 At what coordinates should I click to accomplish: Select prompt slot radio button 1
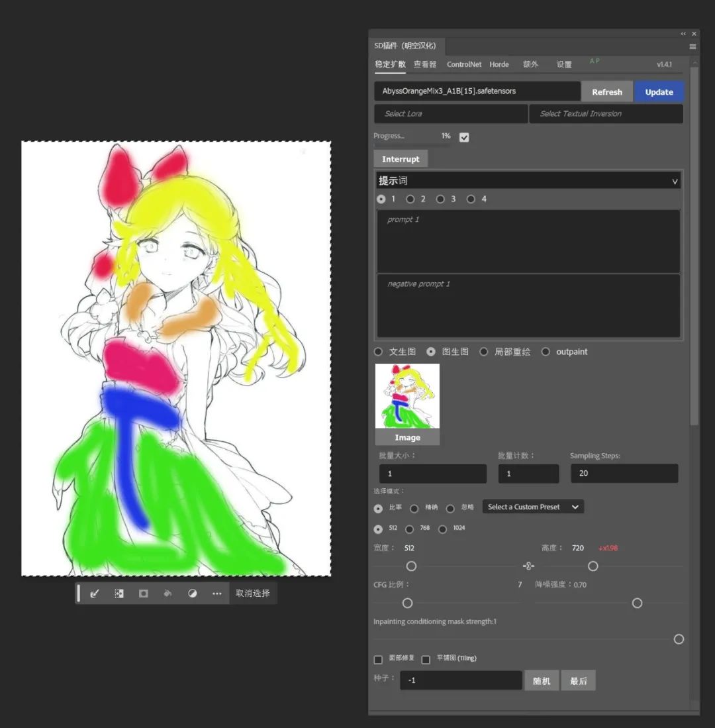381,199
